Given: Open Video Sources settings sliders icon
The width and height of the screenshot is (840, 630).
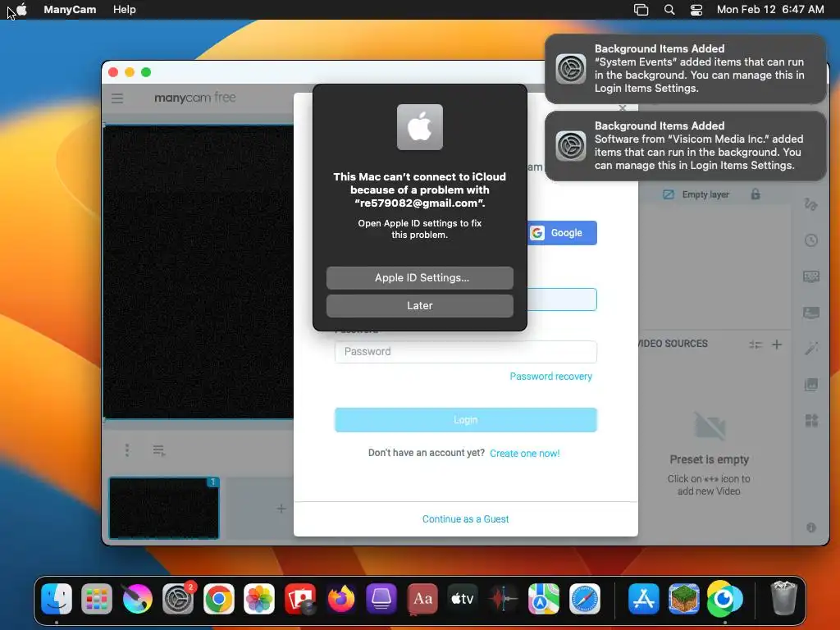Looking at the screenshot, I should [x=756, y=345].
